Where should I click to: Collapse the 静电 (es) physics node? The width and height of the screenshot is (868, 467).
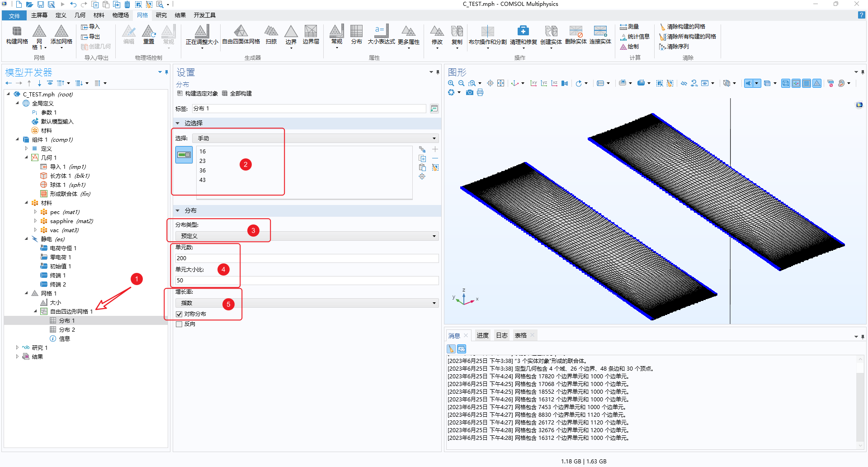[x=26, y=239]
